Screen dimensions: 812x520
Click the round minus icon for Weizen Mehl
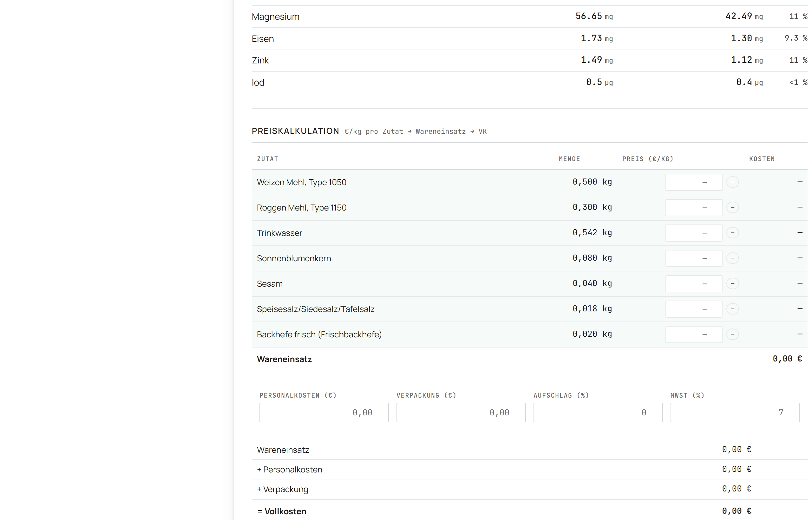[732, 182]
